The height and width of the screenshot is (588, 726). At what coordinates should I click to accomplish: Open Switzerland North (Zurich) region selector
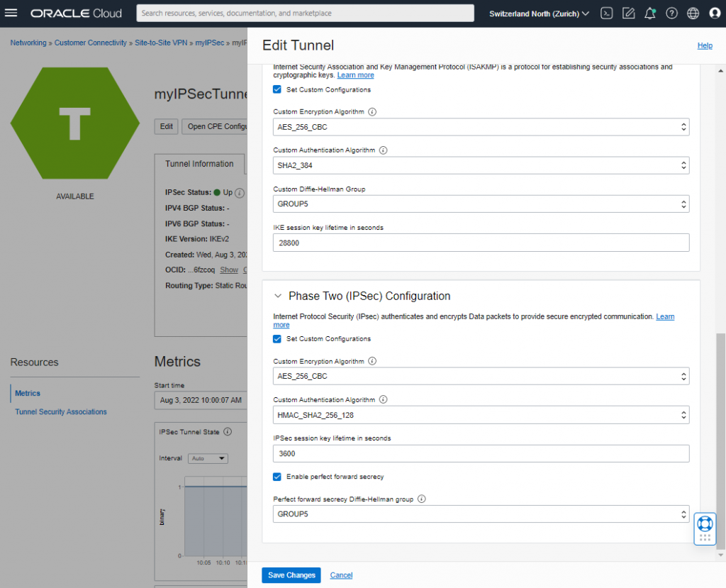(x=540, y=13)
